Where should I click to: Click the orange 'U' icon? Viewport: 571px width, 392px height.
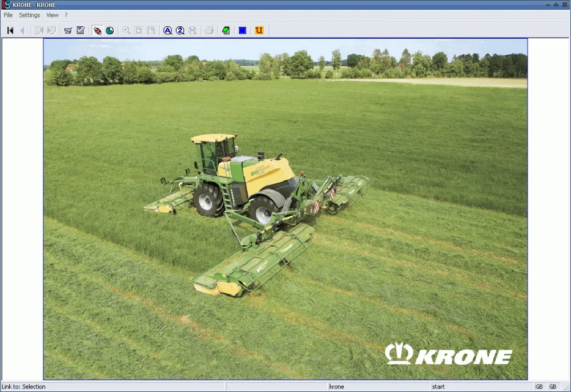pos(259,31)
